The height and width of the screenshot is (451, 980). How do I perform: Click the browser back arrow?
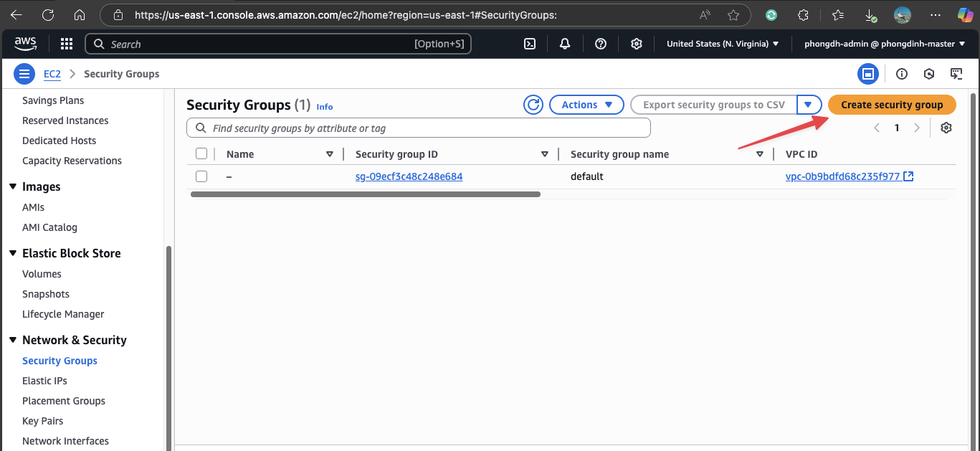pos(16,15)
